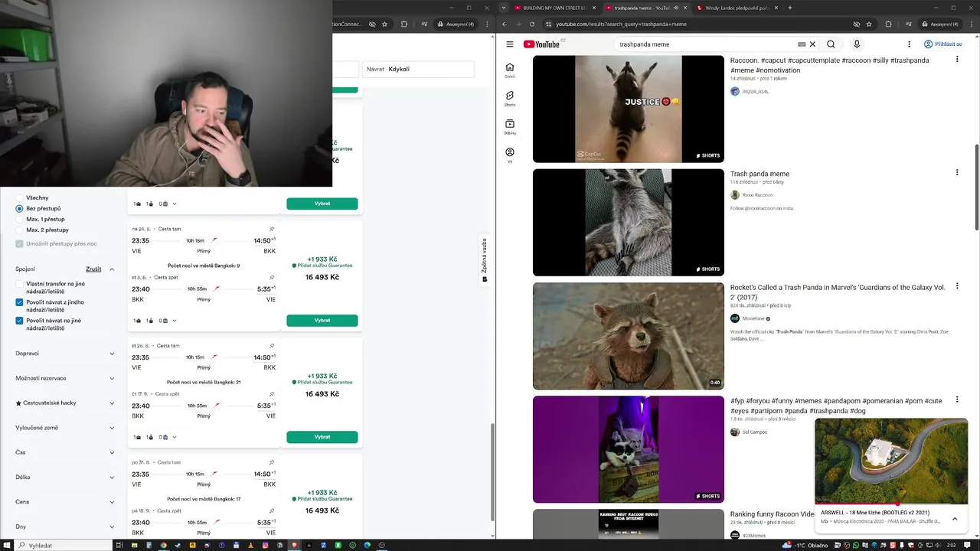Open the Odběry subscriptions icon in sidebar
The width and height of the screenshot is (980, 551).
click(510, 127)
